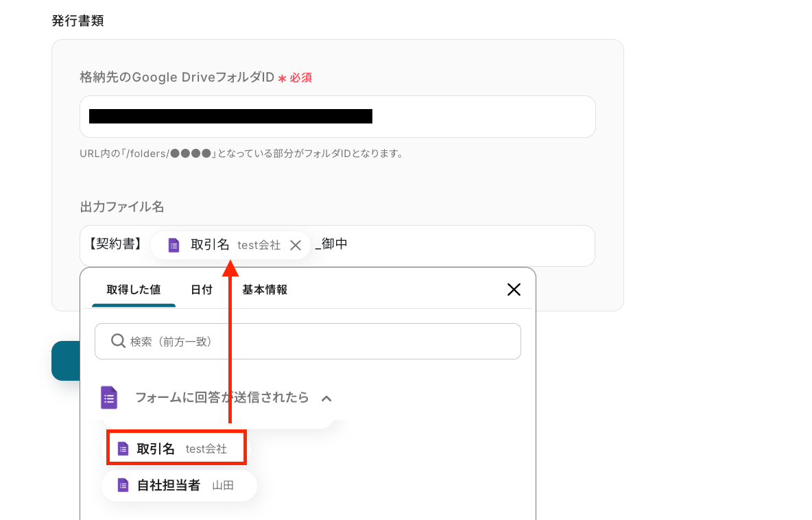Click the フォームに回答が送信されたら heading text
Image resolution: width=812 pixels, height=520 pixels.
click(x=222, y=398)
